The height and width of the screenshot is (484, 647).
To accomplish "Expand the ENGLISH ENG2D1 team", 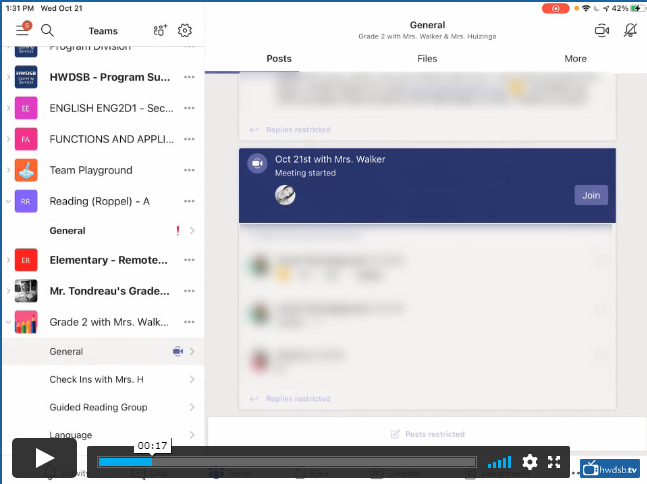I will 8,108.
